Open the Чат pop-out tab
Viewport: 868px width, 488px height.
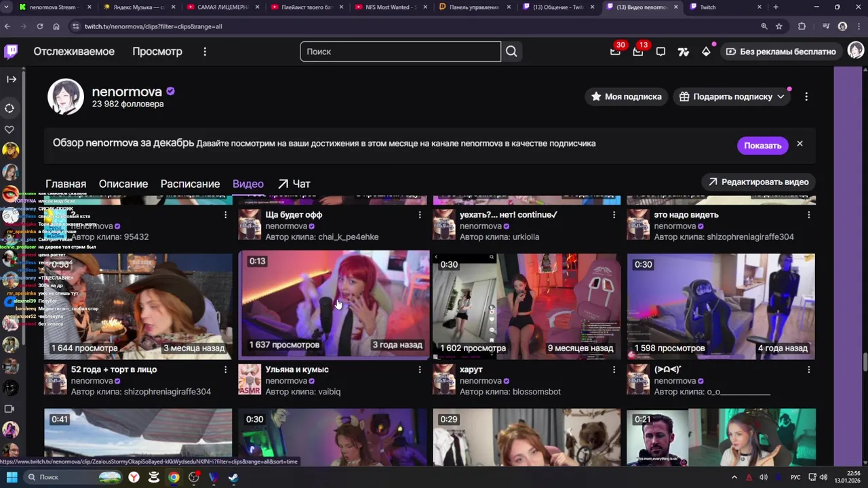pyautogui.click(x=294, y=184)
